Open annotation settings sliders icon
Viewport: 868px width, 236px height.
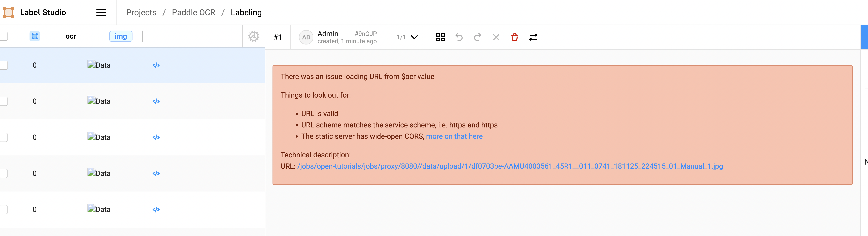[533, 37]
